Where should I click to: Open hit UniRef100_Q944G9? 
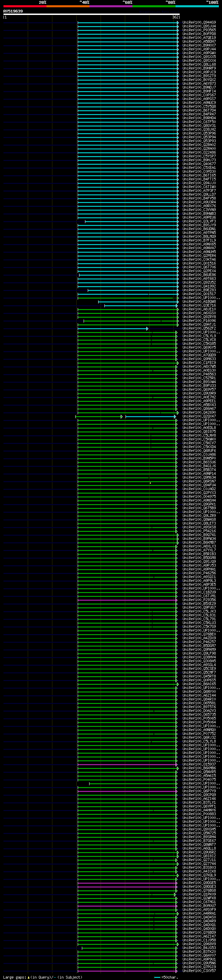[199, 23]
